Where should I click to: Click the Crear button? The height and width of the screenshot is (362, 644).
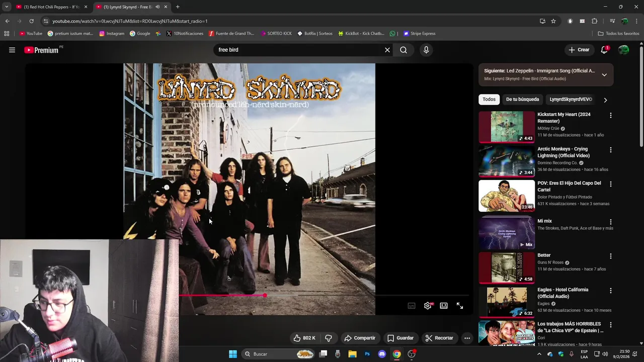[579, 50]
